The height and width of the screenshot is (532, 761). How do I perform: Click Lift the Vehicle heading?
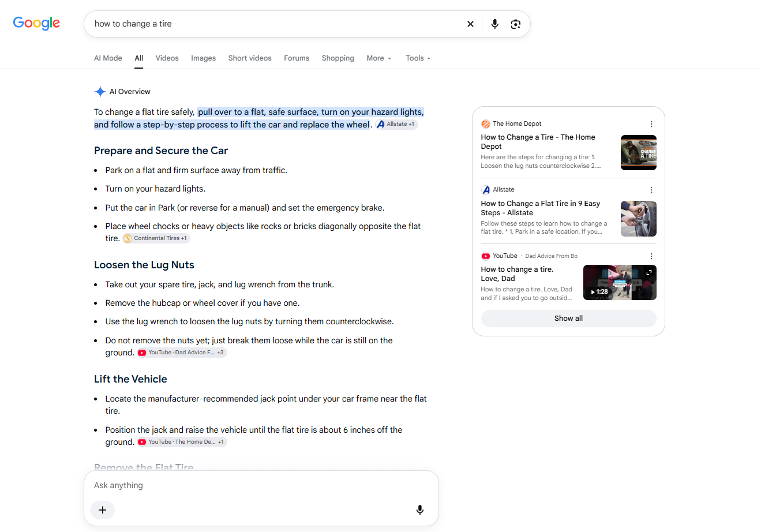tap(130, 379)
